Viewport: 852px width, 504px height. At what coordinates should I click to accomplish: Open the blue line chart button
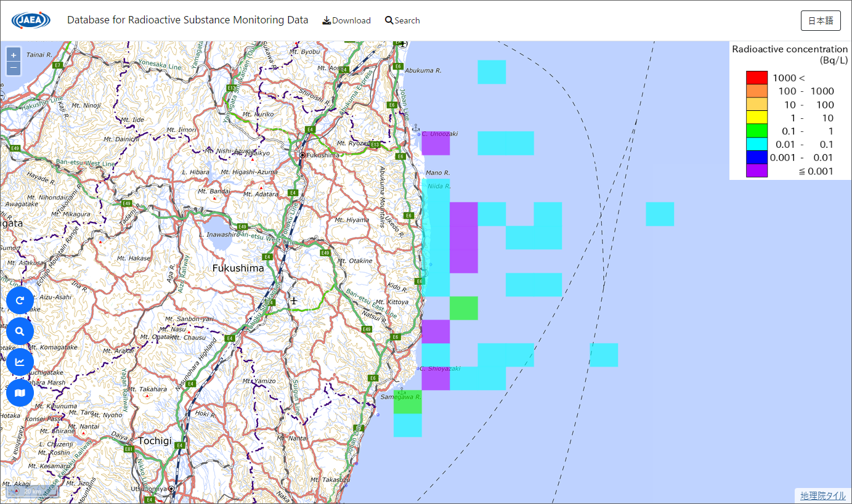coord(20,362)
